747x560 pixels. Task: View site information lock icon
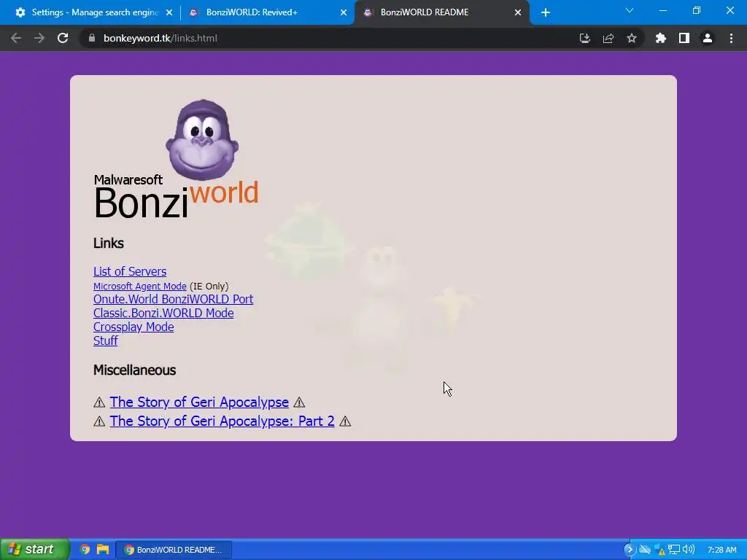(92, 38)
